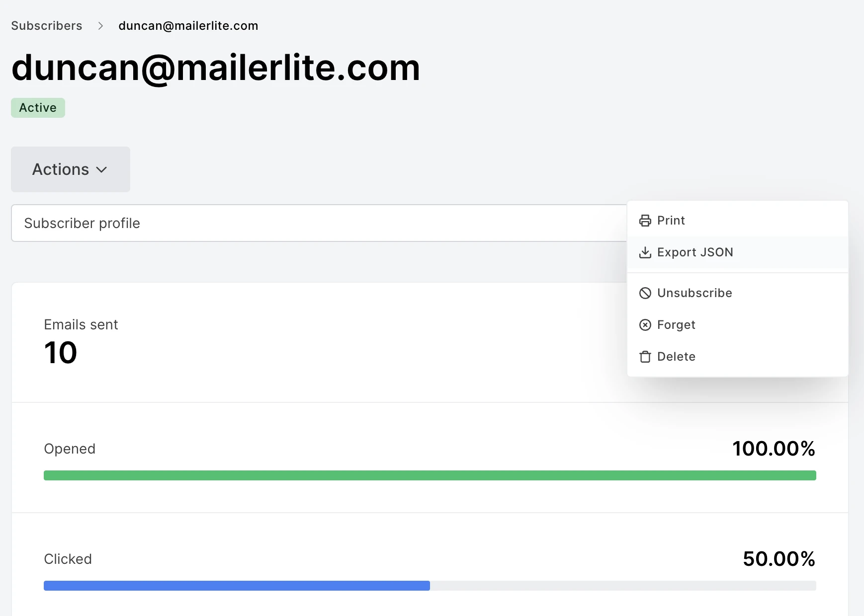
Task: Click the Emails sent count 10
Action: tap(61, 353)
